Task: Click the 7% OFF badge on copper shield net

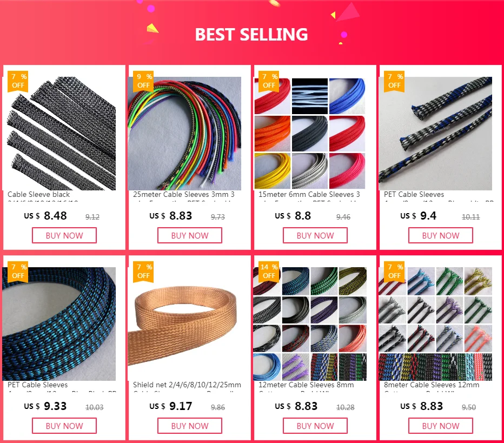Action: tap(143, 272)
